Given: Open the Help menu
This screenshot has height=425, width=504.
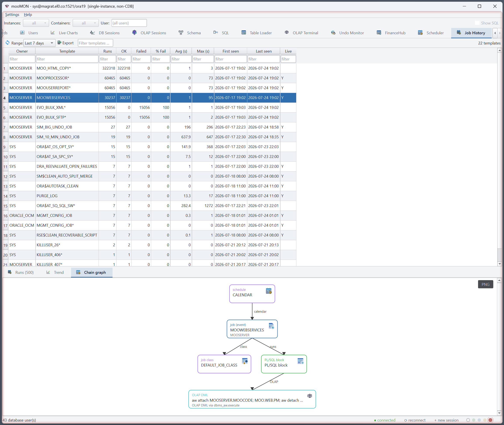Looking at the screenshot, I should coord(28,14).
